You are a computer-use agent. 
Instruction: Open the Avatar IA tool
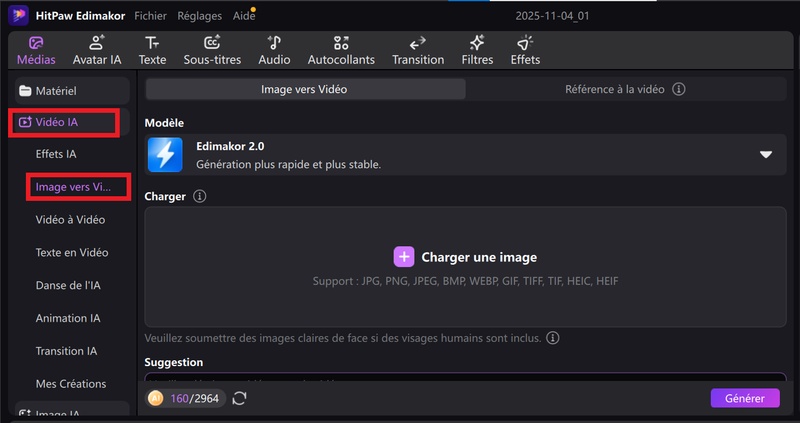(97, 51)
